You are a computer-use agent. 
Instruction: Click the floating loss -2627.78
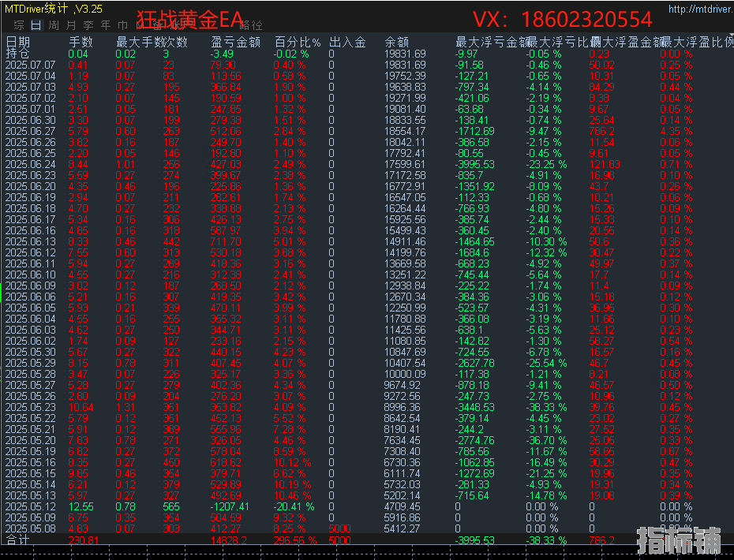click(x=474, y=363)
